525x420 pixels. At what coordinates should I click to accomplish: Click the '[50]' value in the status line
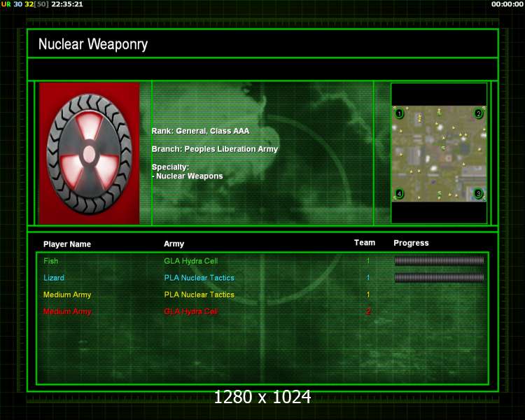pos(41,4)
